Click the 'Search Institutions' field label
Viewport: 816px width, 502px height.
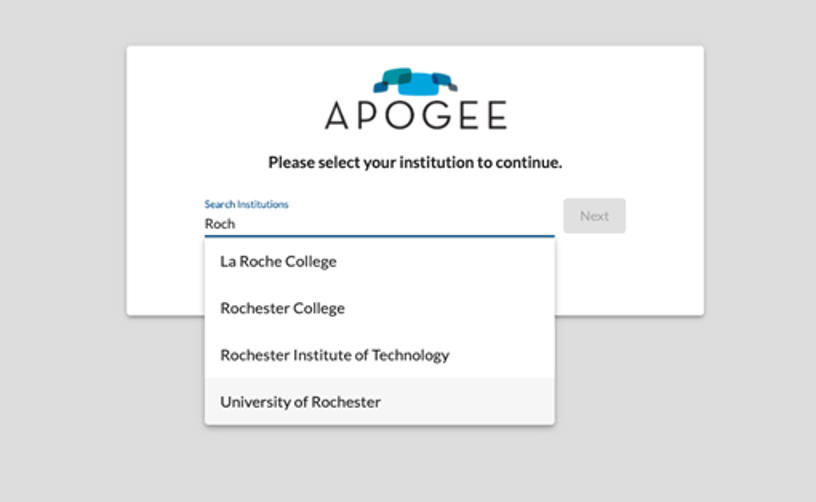pyautogui.click(x=246, y=204)
